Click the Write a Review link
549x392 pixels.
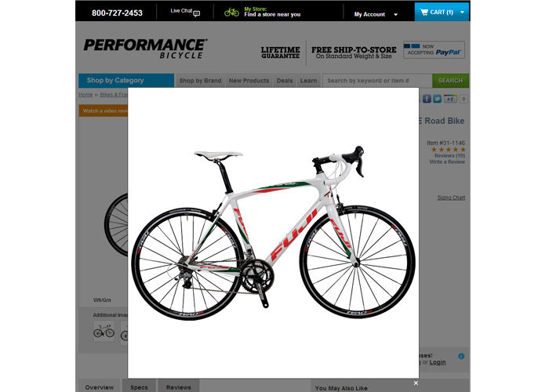point(447,162)
